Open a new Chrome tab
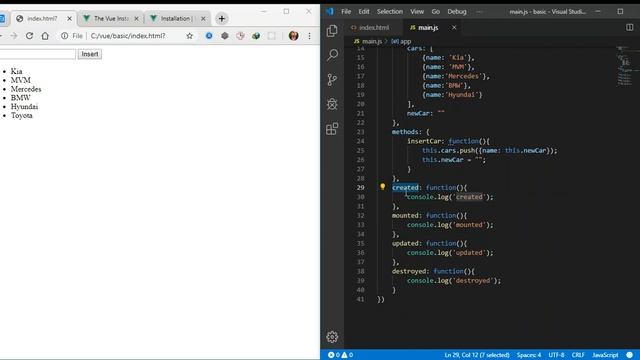The image size is (640, 360). [222, 18]
